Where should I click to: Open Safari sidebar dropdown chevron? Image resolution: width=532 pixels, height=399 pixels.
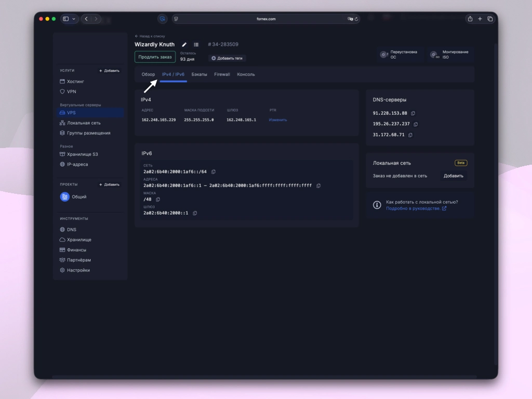click(x=74, y=19)
